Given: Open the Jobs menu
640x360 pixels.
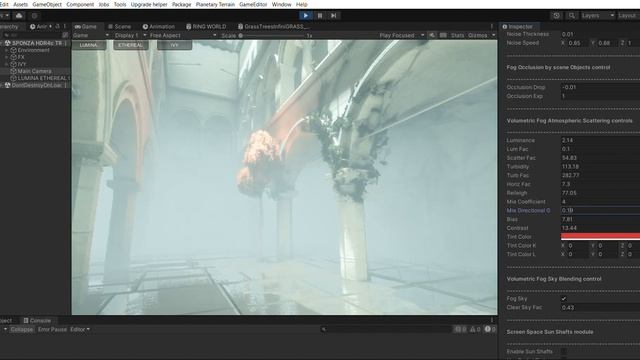Looking at the screenshot, I should point(104,4).
